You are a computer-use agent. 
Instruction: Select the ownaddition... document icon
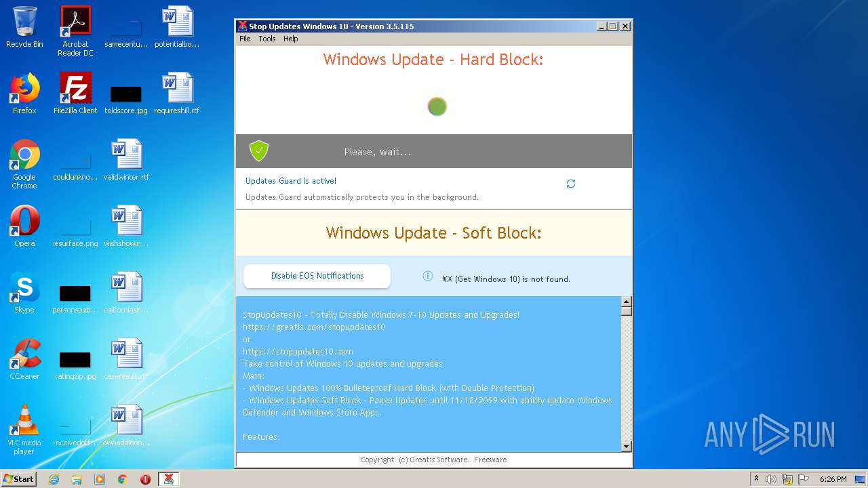tap(126, 426)
